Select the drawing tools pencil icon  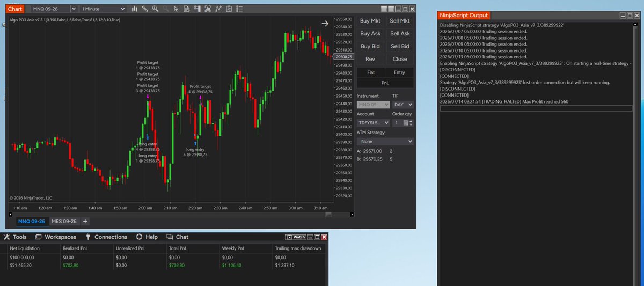tap(145, 9)
